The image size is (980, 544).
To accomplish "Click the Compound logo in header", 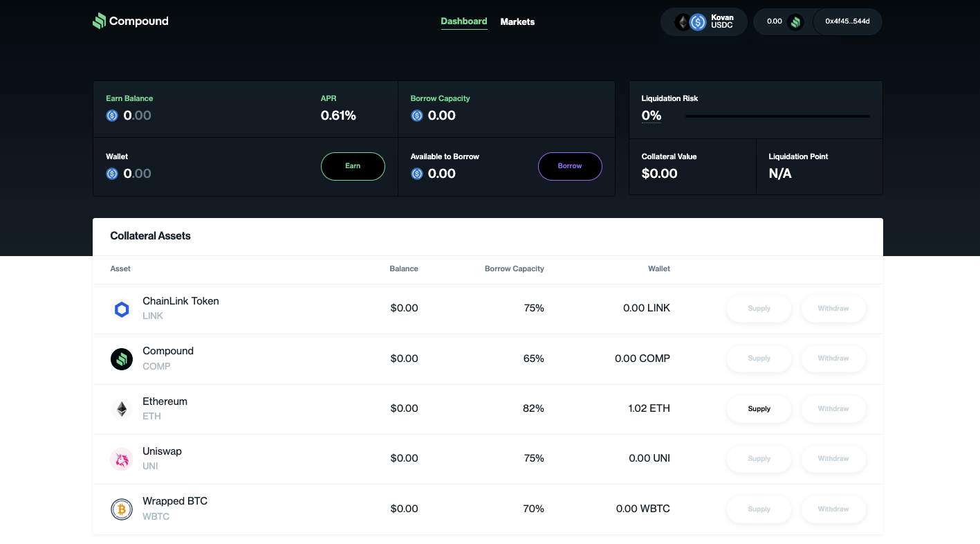I will pos(131,21).
